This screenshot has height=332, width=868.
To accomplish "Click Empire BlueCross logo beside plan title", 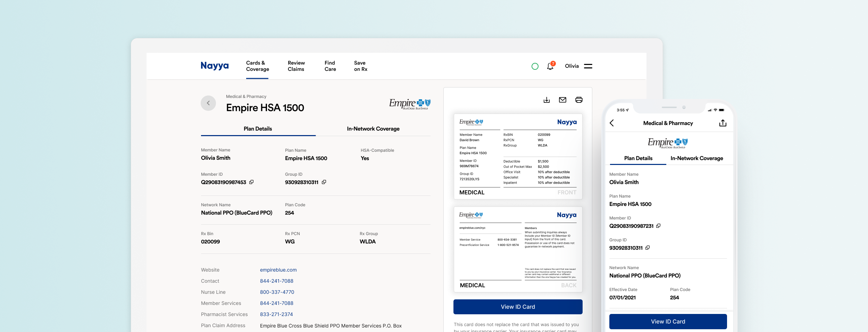I will click(410, 104).
